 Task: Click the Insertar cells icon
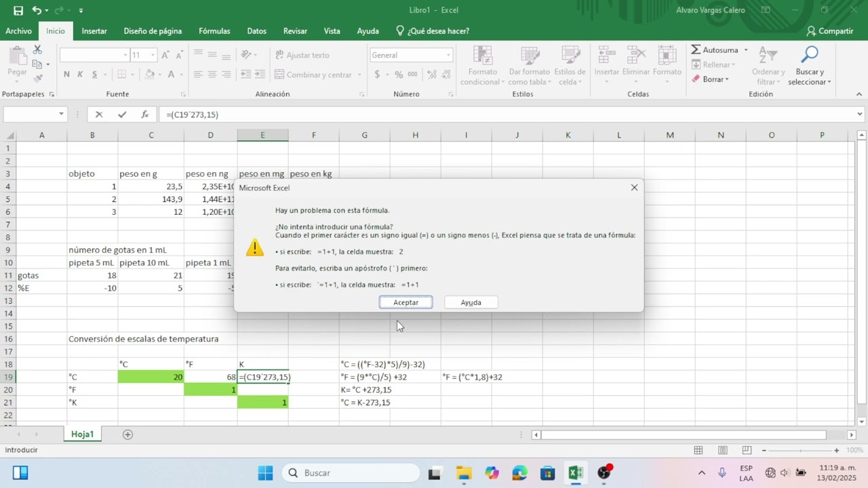pyautogui.click(x=606, y=56)
